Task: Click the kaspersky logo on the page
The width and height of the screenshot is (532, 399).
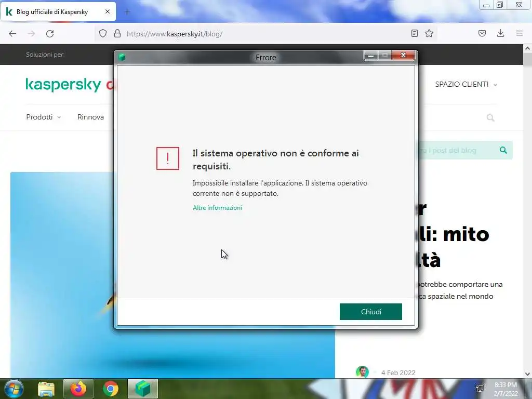Action: tap(63, 85)
